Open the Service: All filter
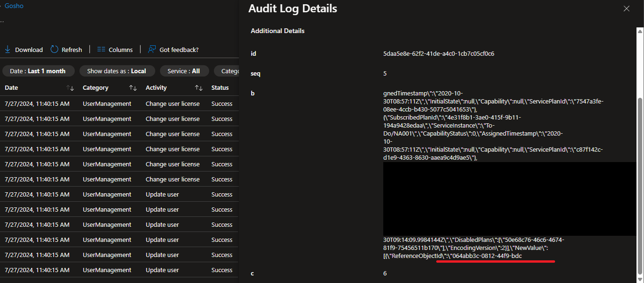 tap(184, 71)
